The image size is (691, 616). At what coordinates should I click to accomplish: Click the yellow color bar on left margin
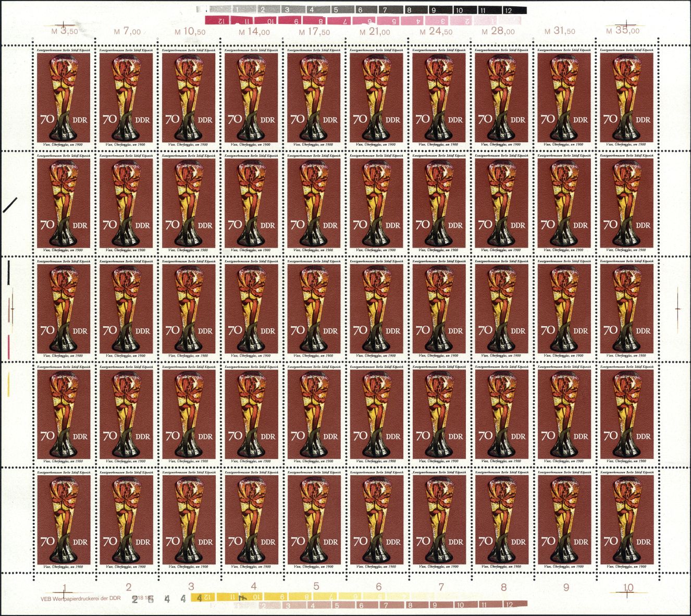click(8, 384)
